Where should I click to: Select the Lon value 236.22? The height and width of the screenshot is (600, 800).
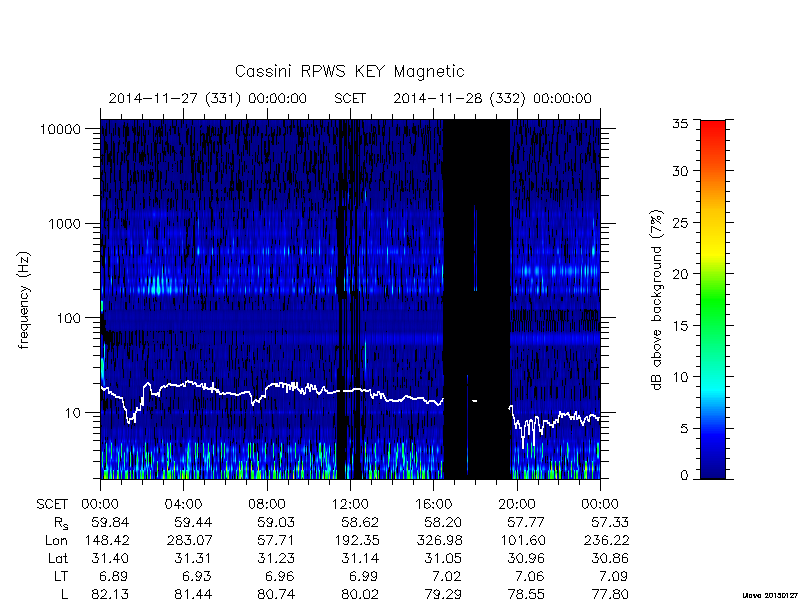tap(605, 540)
